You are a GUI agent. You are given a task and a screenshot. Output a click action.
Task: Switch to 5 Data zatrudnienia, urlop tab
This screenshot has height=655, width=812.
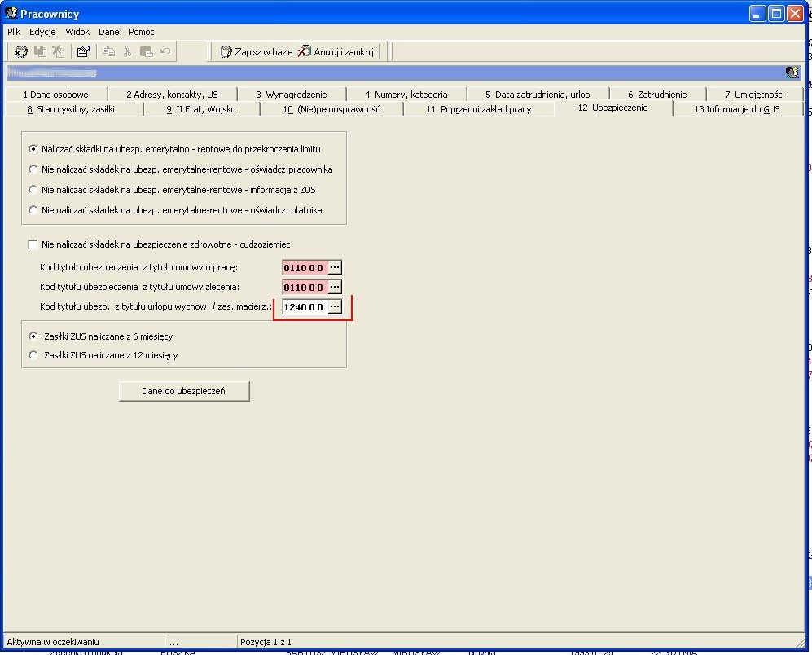(x=538, y=95)
